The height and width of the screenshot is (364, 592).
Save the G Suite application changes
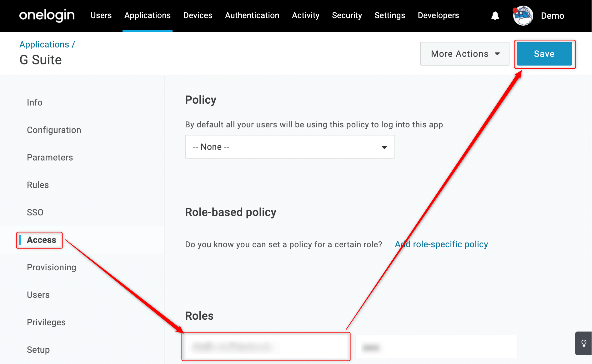coord(544,54)
